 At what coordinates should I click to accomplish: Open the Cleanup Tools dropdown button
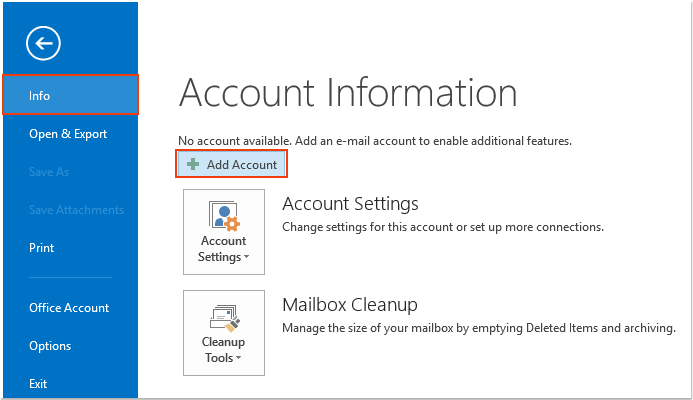[224, 333]
